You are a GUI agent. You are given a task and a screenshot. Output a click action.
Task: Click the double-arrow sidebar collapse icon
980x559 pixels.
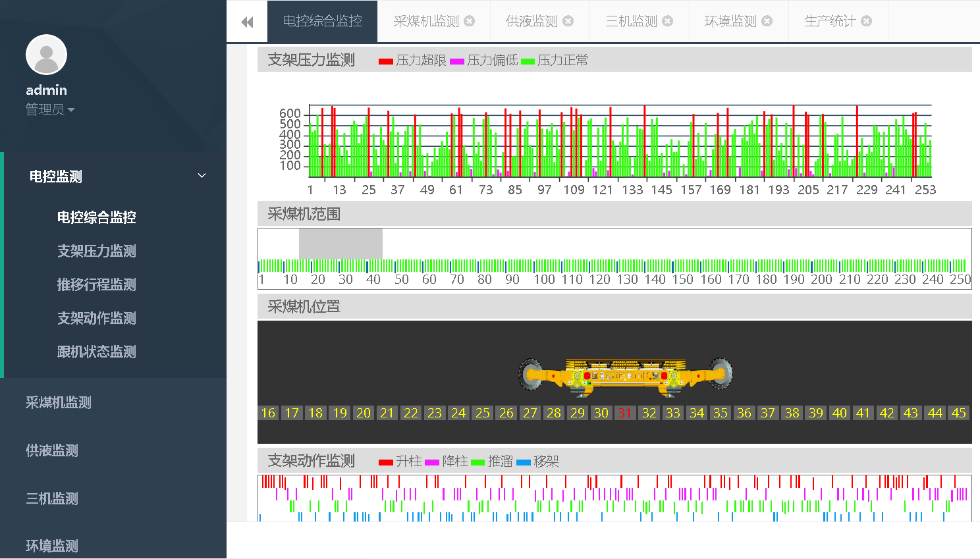click(247, 22)
